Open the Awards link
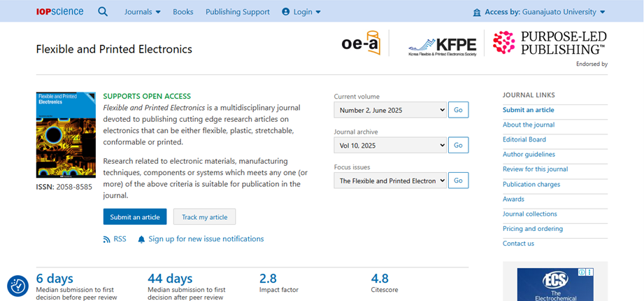Image resolution: width=644 pixels, height=301 pixels. click(513, 199)
